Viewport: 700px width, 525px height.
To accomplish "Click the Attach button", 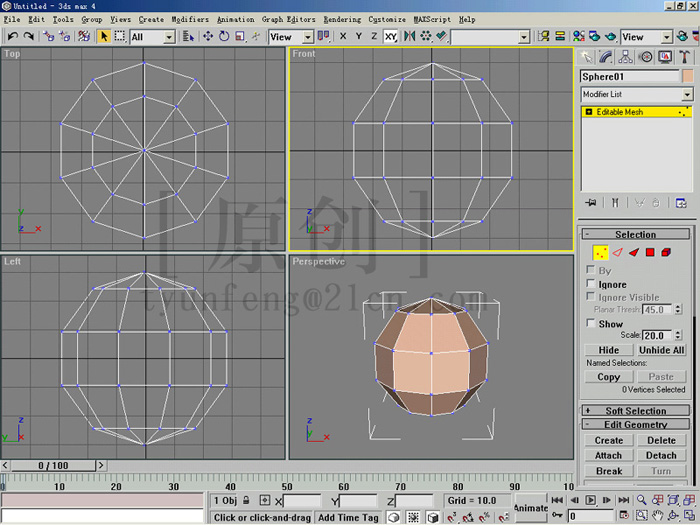I will [608, 455].
